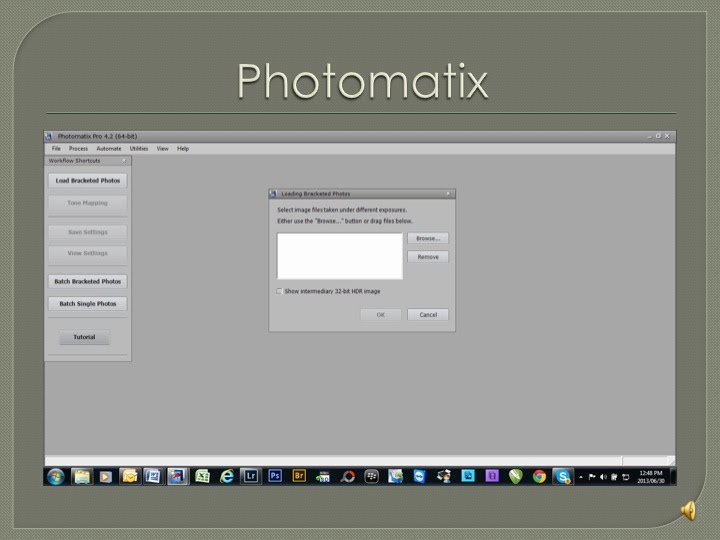Click the volume speaker tray icon
The image size is (720, 540).
pos(603,477)
